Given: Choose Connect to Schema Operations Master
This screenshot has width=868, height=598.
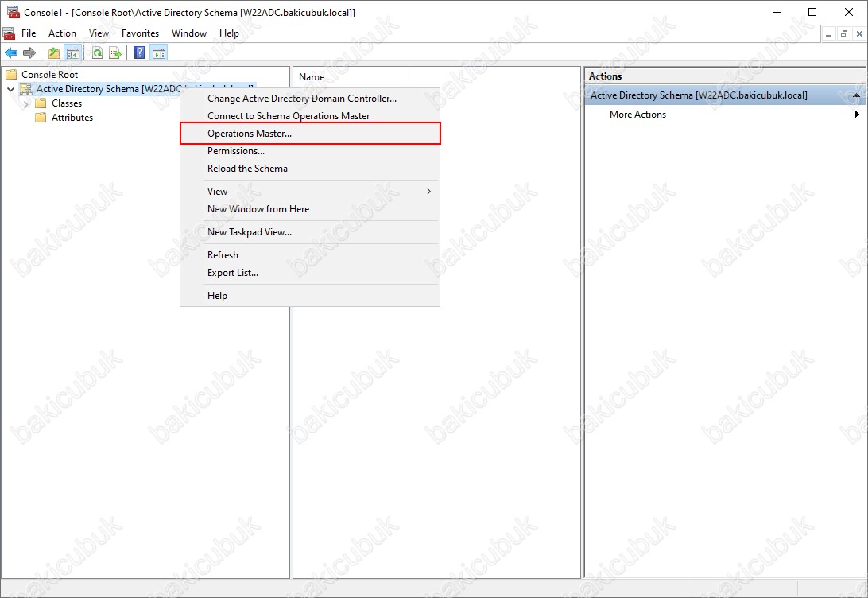Looking at the screenshot, I should [x=310, y=116].
